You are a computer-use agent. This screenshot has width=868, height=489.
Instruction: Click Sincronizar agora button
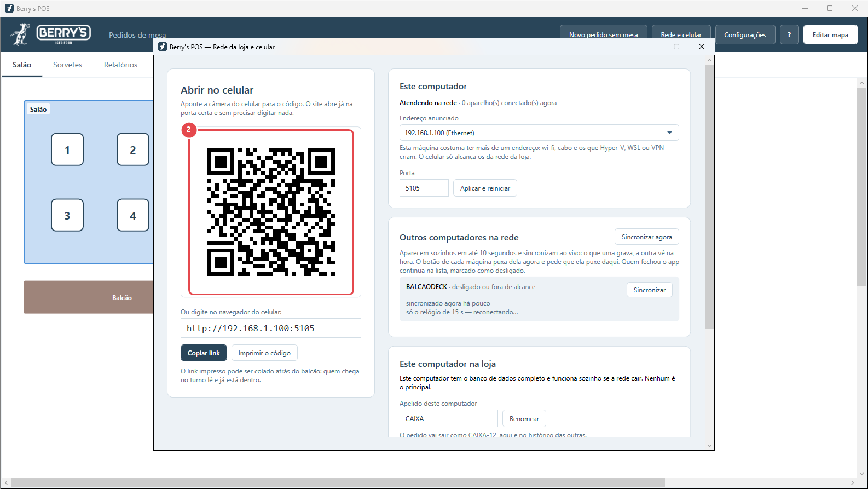[x=647, y=237]
